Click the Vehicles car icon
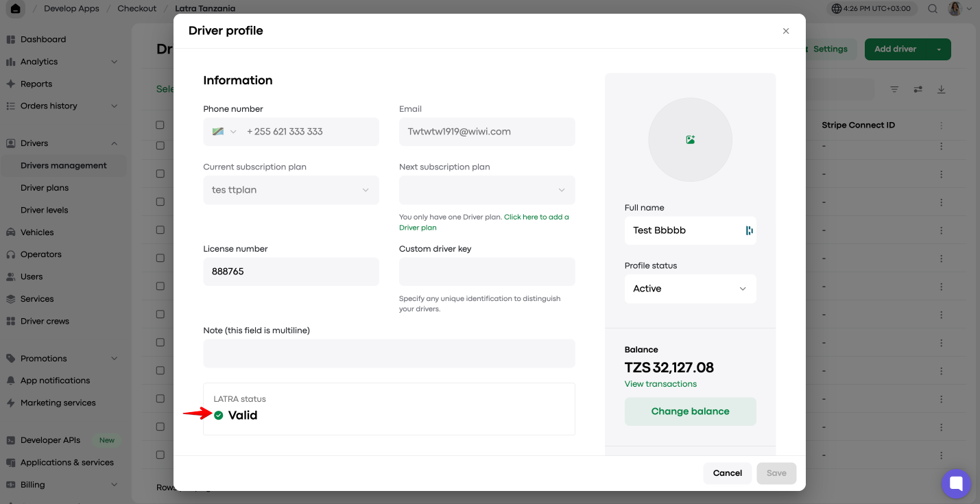This screenshot has height=504, width=980. click(10, 232)
